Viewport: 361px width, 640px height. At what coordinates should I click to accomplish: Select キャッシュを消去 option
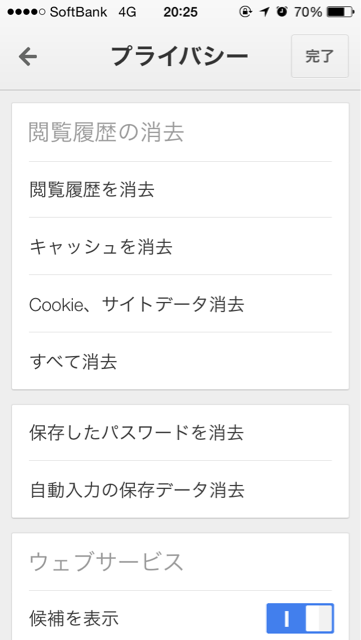(x=180, y=247)
